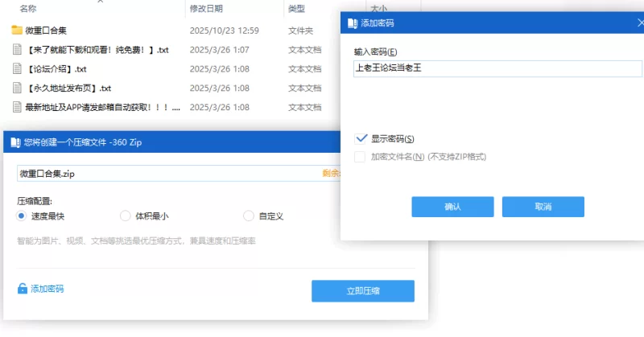Click the sort arrow above the 名称 column
This screenshot has width=644, height=337.
pyautogui.click(x=101, y=2)
